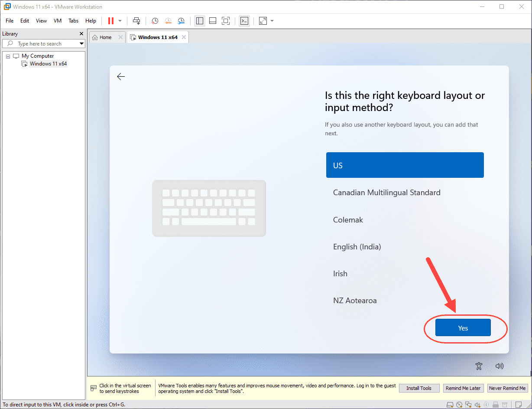Open the library search filter dropdown
Image resolution: width=532 pixels, height=409 pixels.
coord(81,44)
